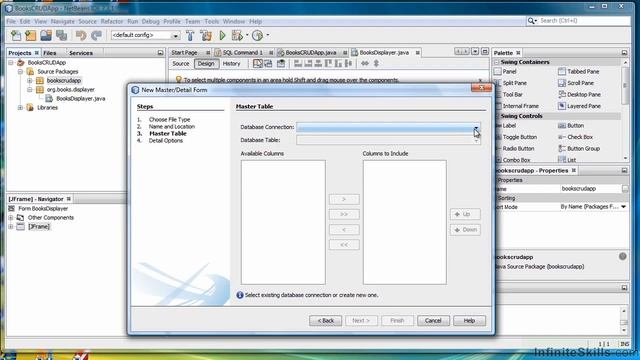
Task: Click the New File toolbar icon
Action: (x=16, y=36)
